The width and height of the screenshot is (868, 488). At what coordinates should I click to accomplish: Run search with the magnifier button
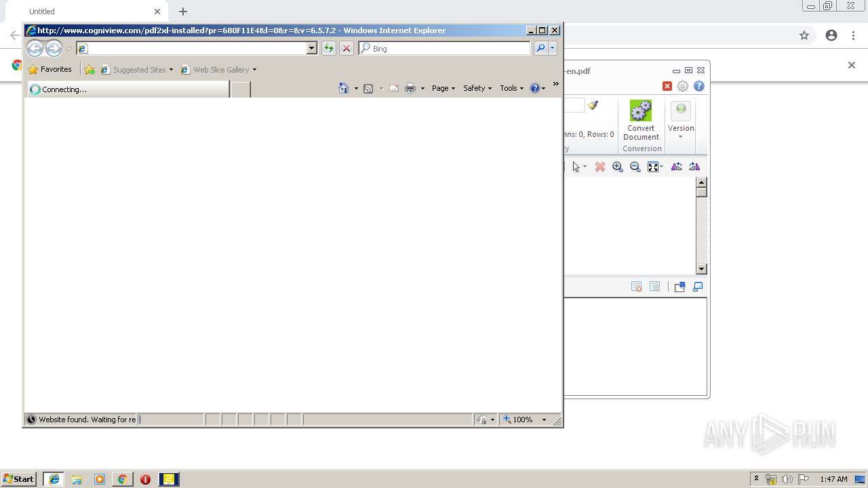tap(540, 48)
